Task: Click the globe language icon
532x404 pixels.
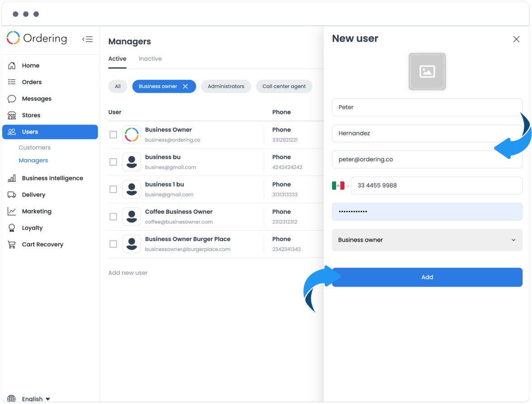Action: (12, 399)
